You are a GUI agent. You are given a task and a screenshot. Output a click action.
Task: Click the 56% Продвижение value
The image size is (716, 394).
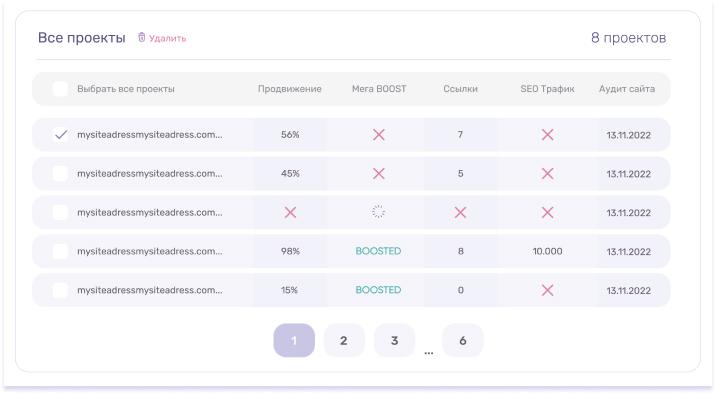tap(290, 135)
